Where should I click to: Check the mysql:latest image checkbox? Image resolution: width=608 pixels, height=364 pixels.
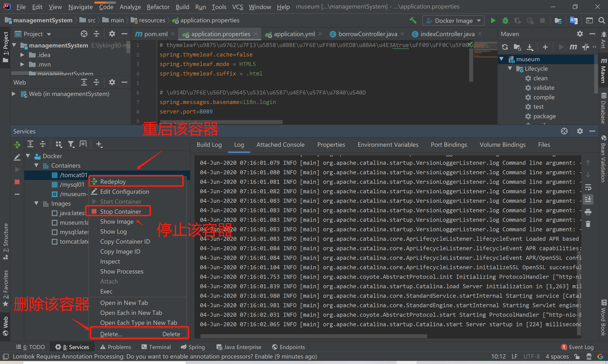(x=55, y=232)
